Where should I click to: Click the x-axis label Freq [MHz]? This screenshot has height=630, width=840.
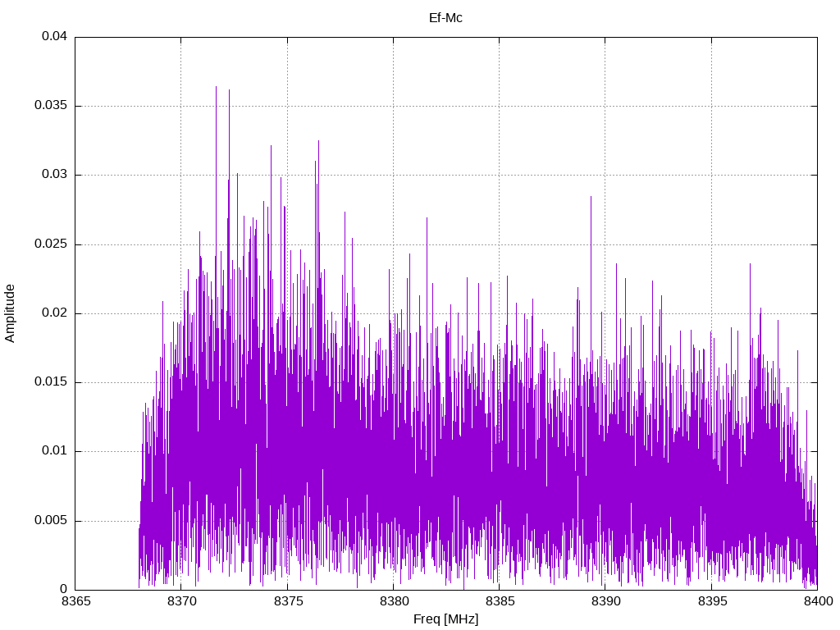(x=445, y=619)
